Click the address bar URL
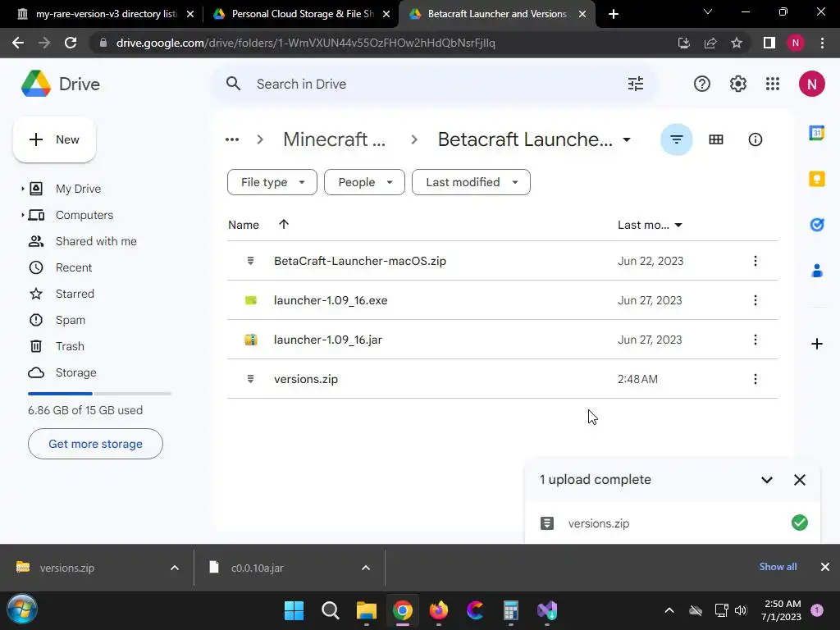 tap(305, 43)
